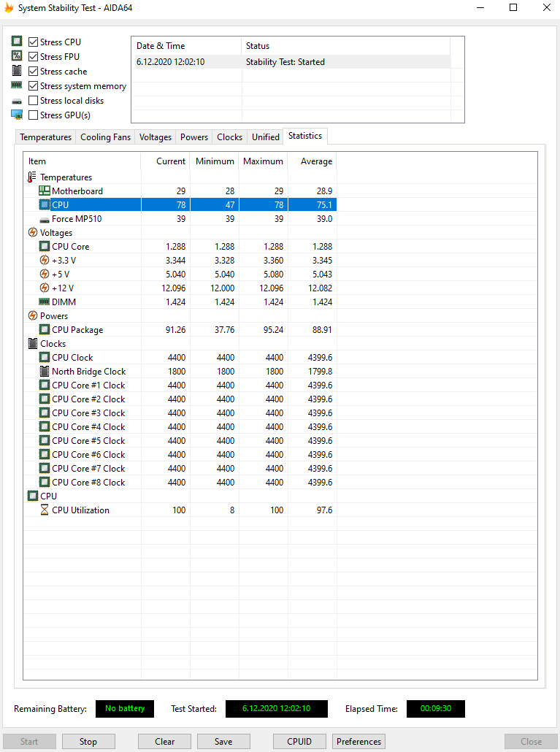Maximize the AIDA64 window
The image size is (560, 752).
513,8
